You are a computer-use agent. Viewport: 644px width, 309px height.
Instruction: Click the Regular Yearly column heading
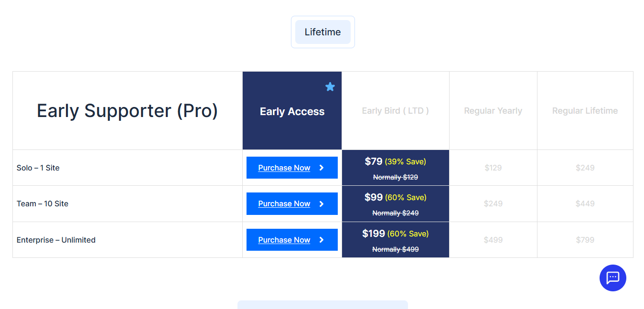point(493,110)
